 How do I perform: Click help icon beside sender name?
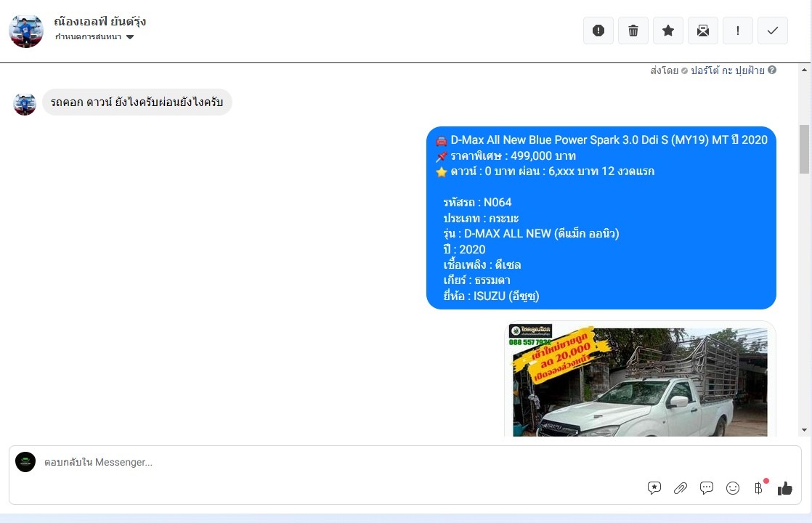(x=771, y=70)
